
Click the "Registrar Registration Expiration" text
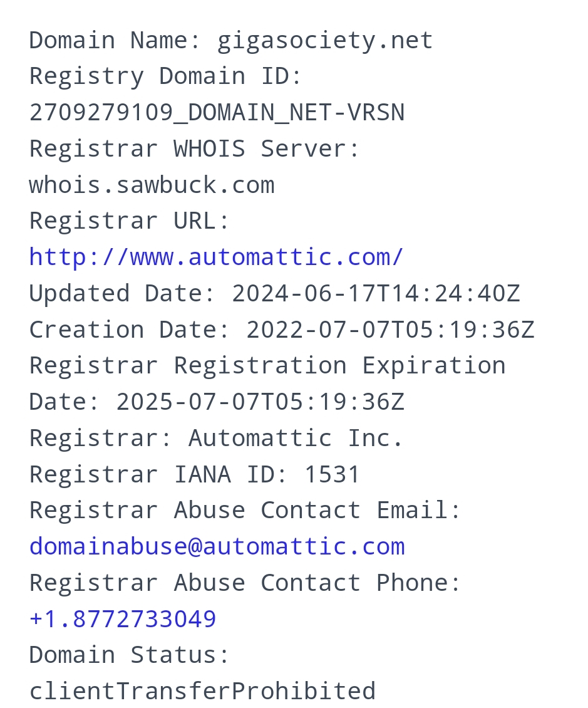(x=267, y=365)
